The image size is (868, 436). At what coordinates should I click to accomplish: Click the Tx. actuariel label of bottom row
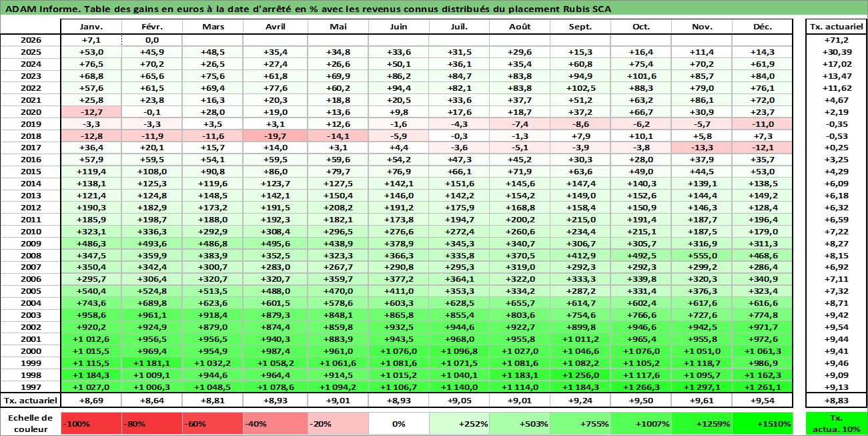pyautogui.click(x=31, y=401)
